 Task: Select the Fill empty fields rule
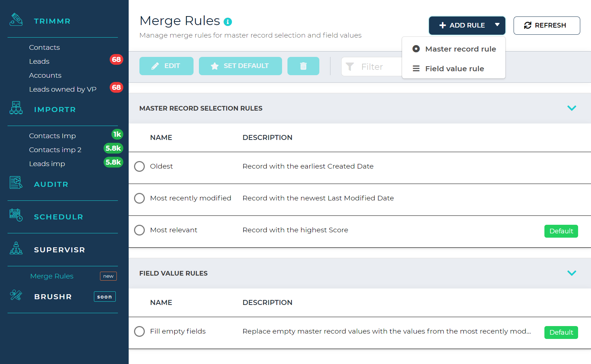(x=139, y=331)
